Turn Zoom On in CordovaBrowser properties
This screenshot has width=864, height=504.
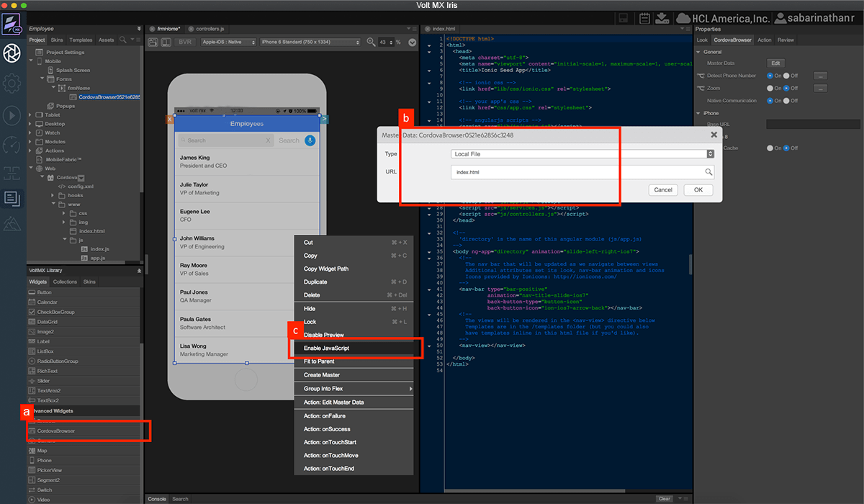tap(770, 88)
